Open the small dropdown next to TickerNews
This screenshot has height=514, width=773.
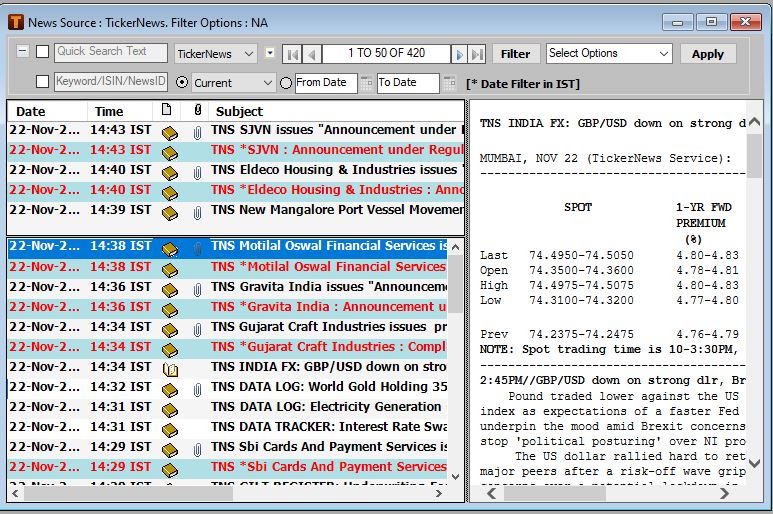point(270,52)
